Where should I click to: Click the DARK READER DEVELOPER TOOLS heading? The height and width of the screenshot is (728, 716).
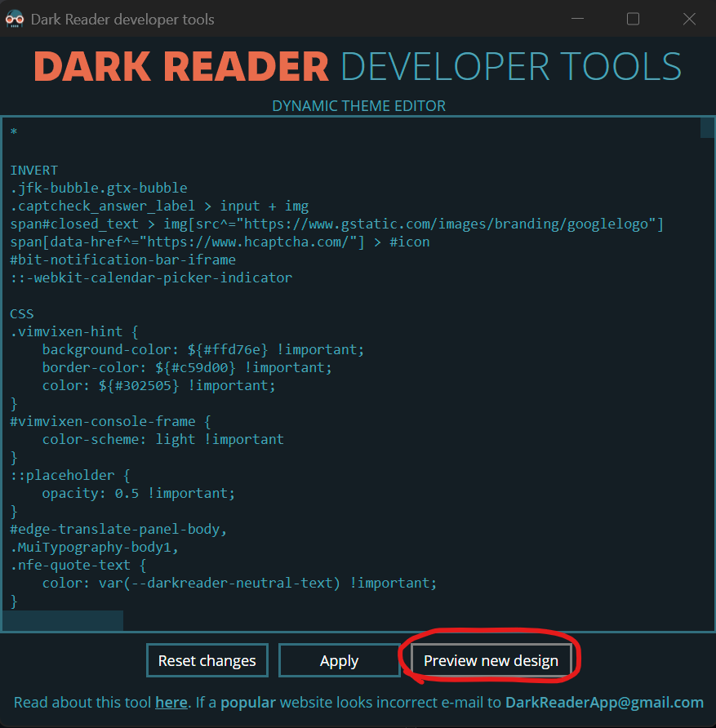(358, 66)
